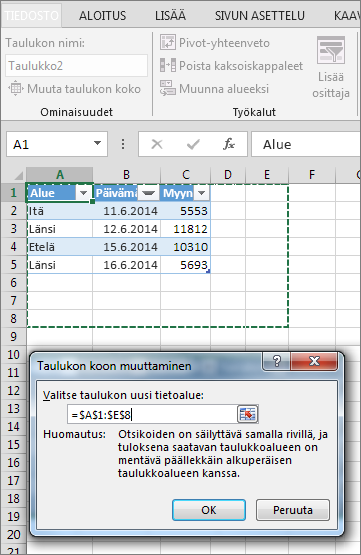Select row 15 header

coord(13,445)
